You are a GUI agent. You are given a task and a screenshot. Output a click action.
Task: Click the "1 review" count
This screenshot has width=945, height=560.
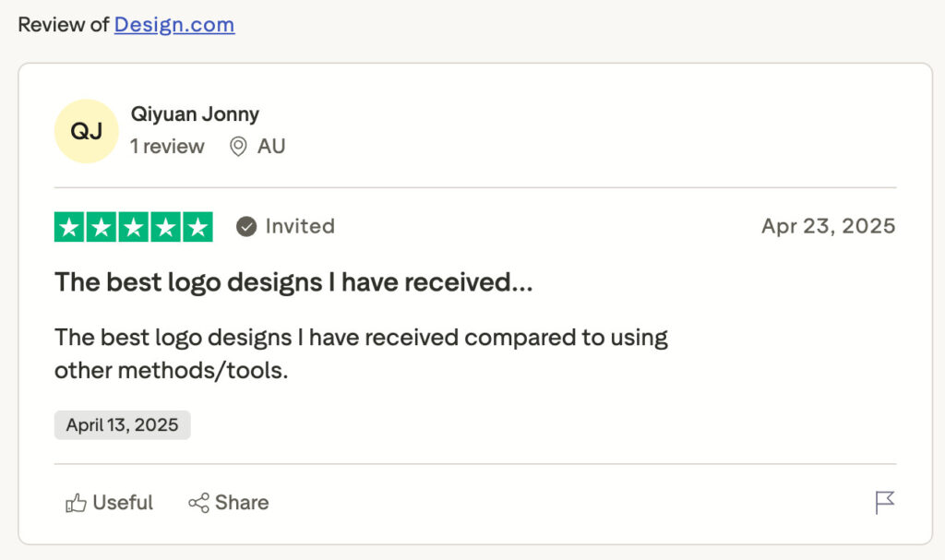click(167, 147)
